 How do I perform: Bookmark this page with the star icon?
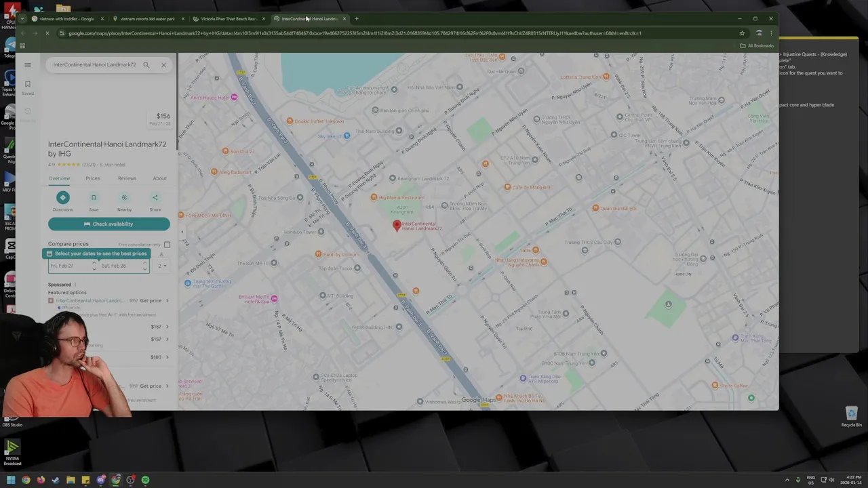[742, 33]
